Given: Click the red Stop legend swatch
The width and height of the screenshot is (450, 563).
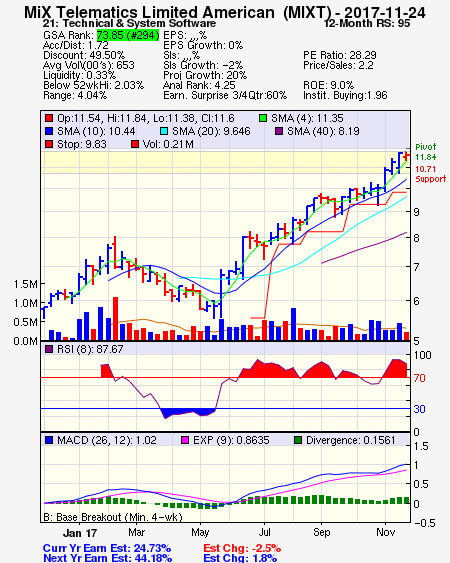Looking at the screenshot, I should pos(49,144).
